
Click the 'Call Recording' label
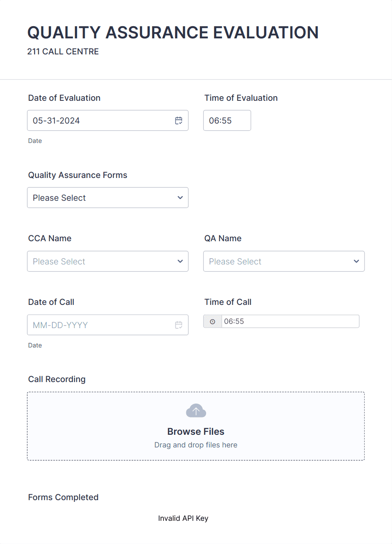[57, 379]
